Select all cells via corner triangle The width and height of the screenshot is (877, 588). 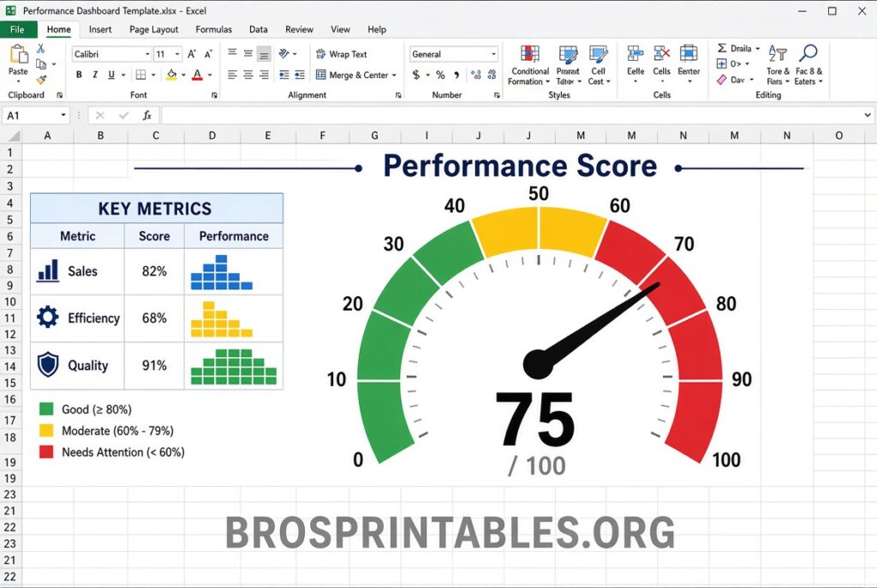click(x=13, y=136)
